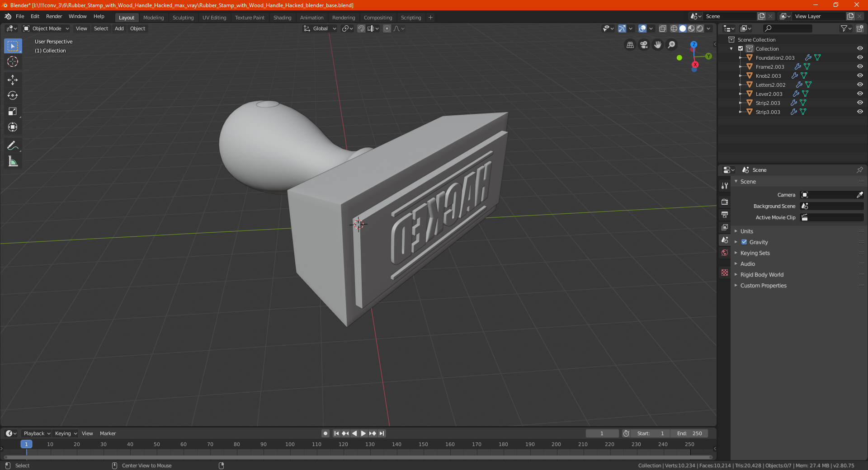Screen dimensions: 868x470
Task: Open Render properties tab icon
Action: (725, 202)
